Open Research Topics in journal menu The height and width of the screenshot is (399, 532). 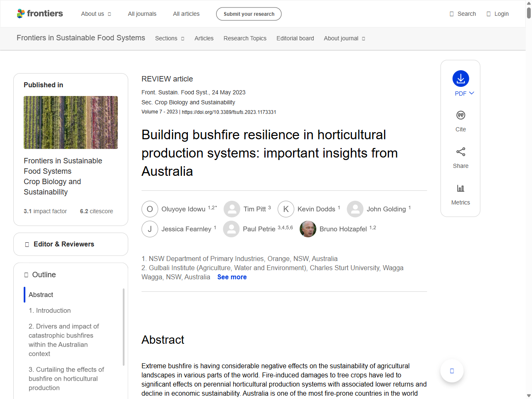click(245, 38)
